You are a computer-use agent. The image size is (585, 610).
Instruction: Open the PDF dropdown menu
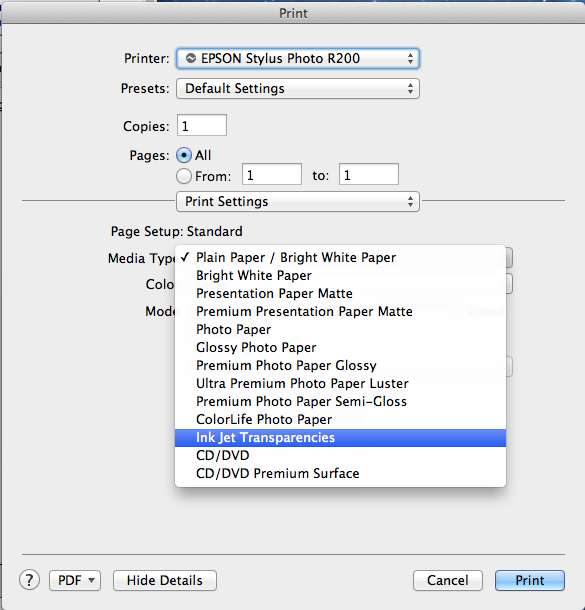(75, 580)
